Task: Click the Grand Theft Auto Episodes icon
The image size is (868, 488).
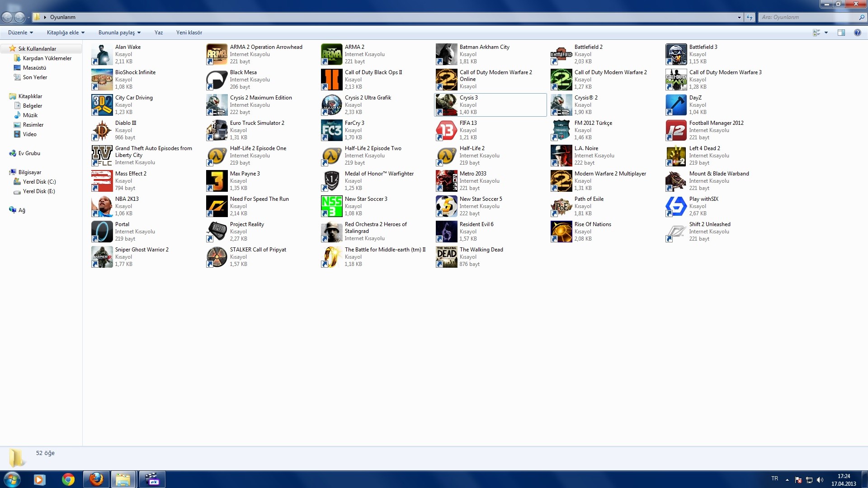Action: point(102,156)
